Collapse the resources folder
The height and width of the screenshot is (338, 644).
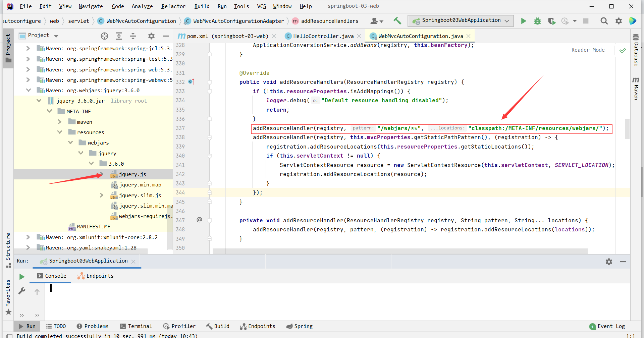(x=60, y=132)
